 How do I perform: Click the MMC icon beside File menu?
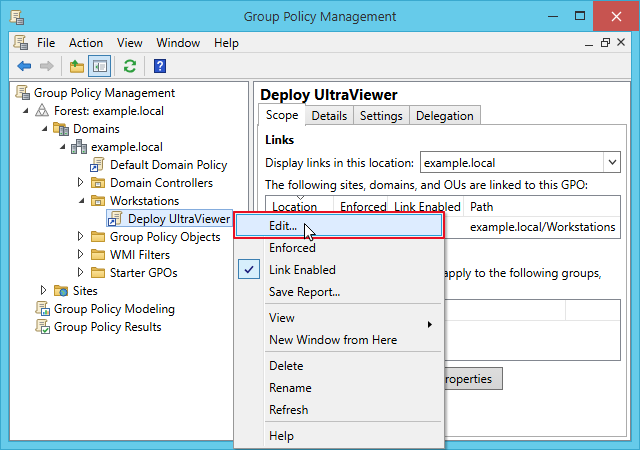pos(20,42)
